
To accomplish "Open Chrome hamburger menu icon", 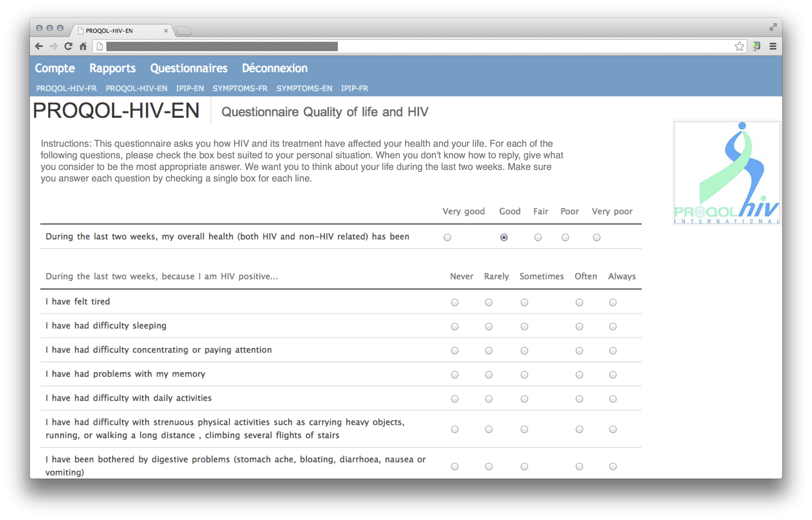I will tap(773, 46).
